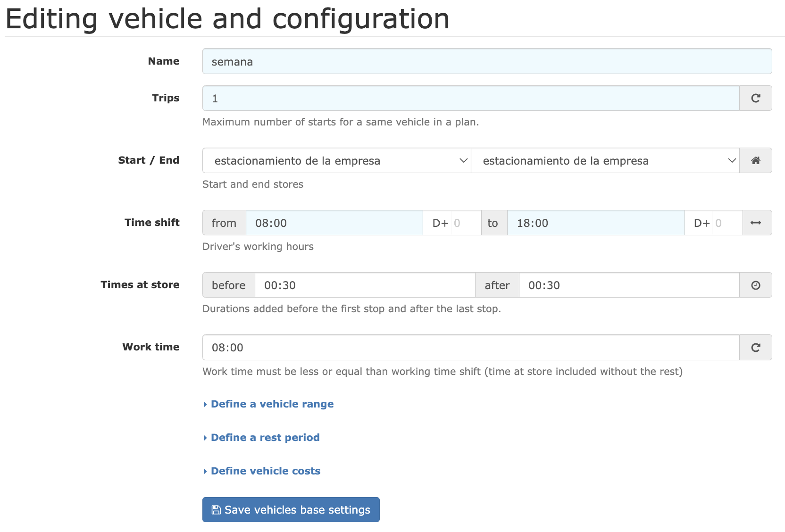Open the end store dropdown
Viewport: 785px width, 532px height.
605,160
